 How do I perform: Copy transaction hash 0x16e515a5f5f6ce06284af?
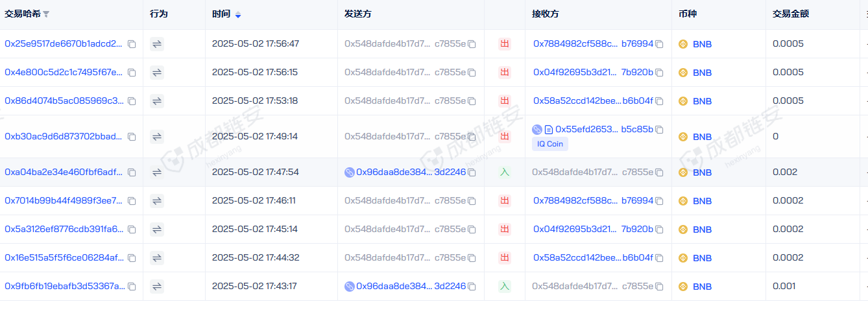[x=132, y=258]
